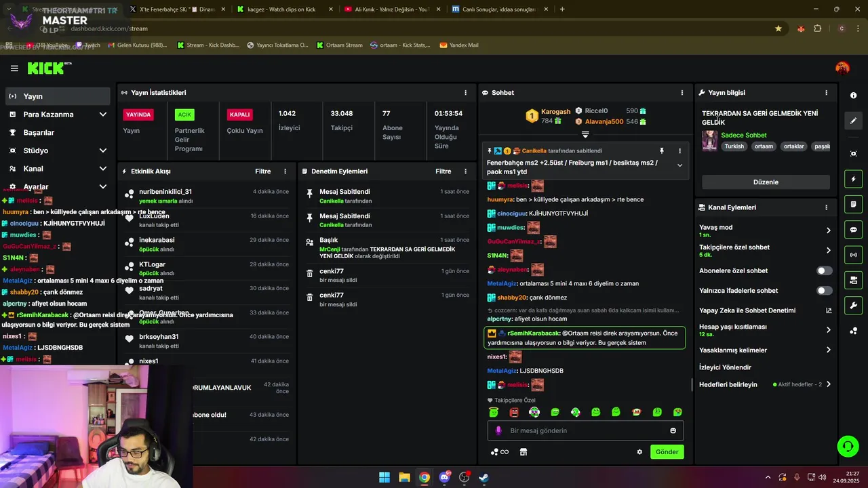The image size is (868, 488).
Task: Select the lightning bolt icon in right toolbar
Action: (853, 179)
